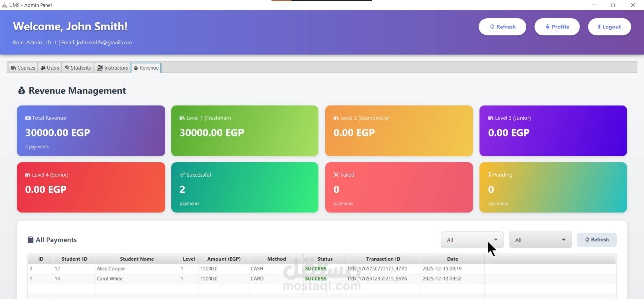Click the '2 payments' label under Total Revenue
The image size is (644, 299).
pos(37,147)
